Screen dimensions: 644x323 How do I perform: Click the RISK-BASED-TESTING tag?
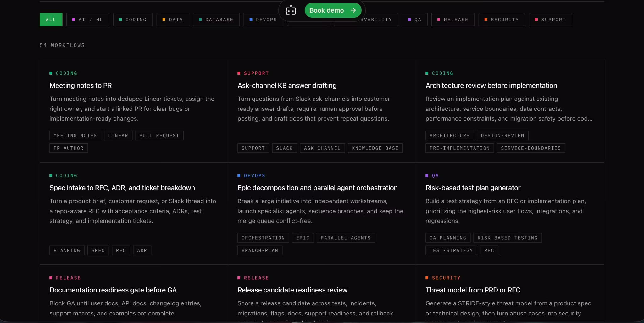508,238
